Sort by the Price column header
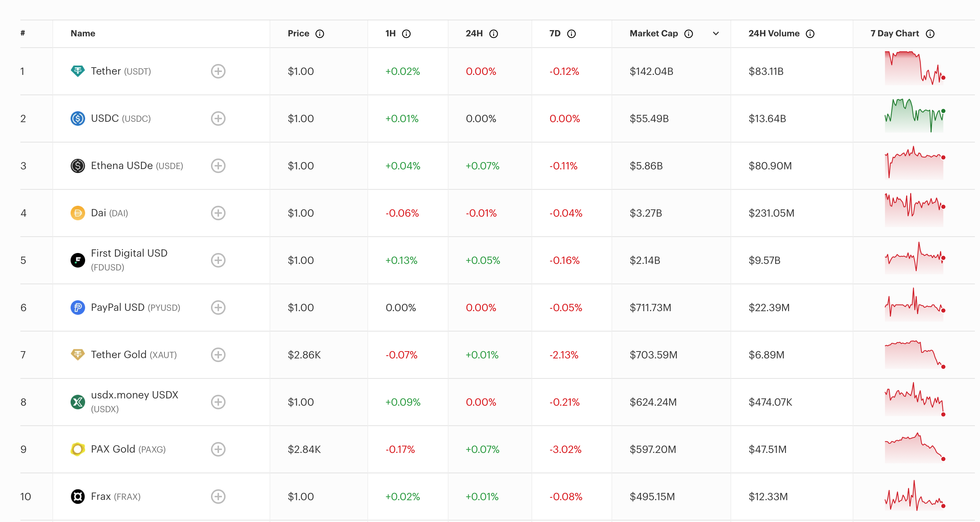This screenshot has width=980, height=522. [298, 33]
